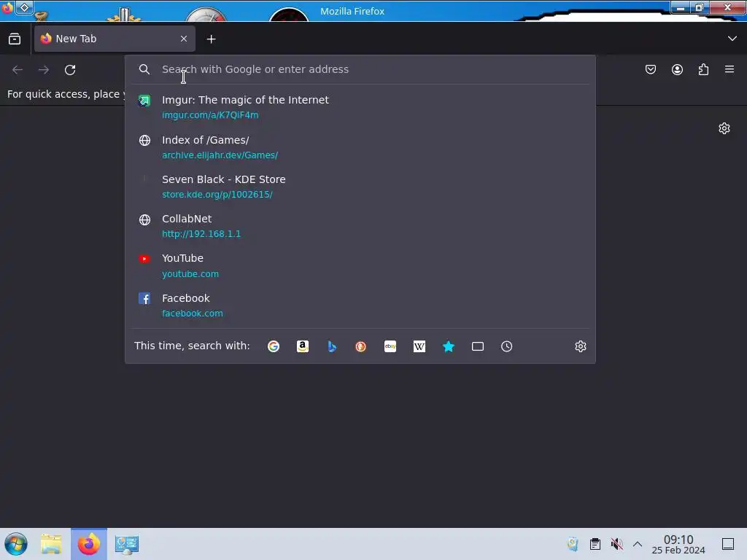Expand the list all tabs chevron
The height and width of the screenshot is (560, 747).
coord(732,39)
